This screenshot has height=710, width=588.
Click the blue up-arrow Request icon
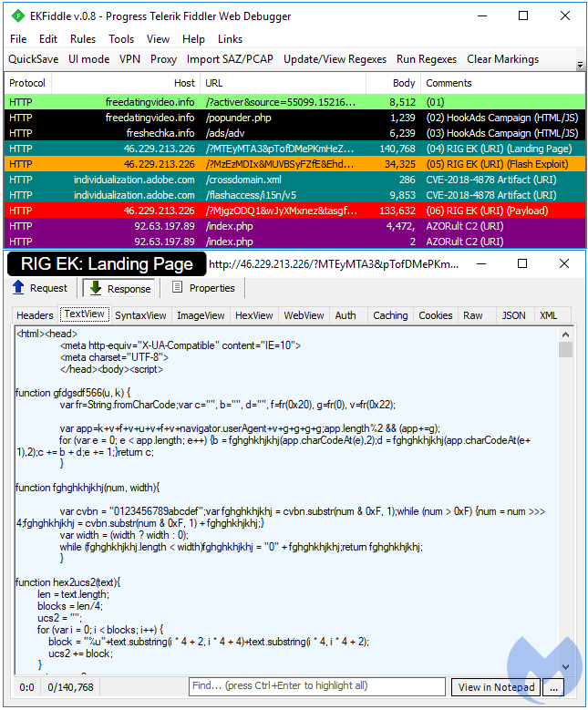[x=18, y=288]
